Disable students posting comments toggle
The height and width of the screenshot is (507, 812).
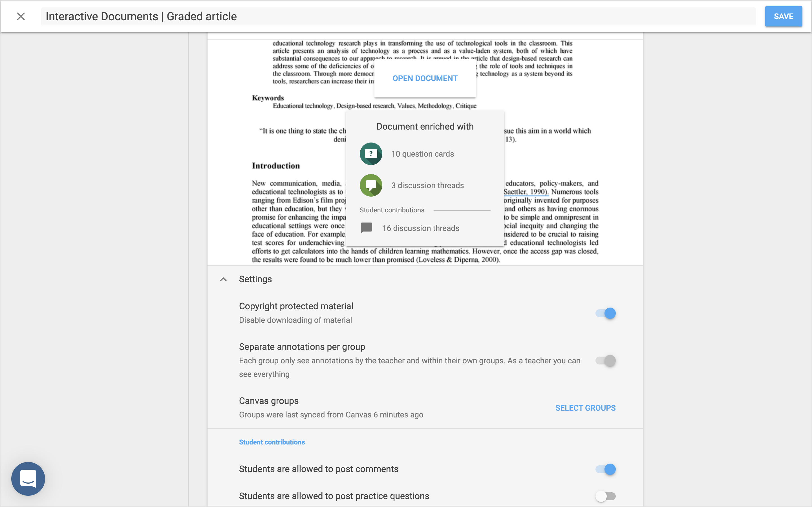(x=606, y=469)
